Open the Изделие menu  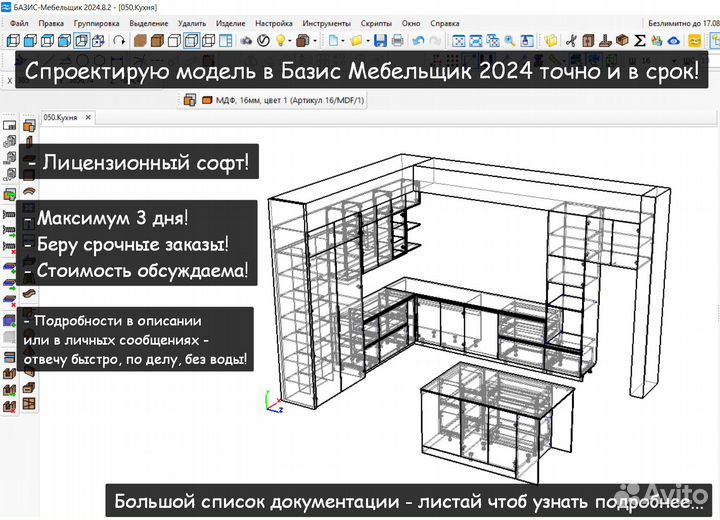click(x=231, y=23)
